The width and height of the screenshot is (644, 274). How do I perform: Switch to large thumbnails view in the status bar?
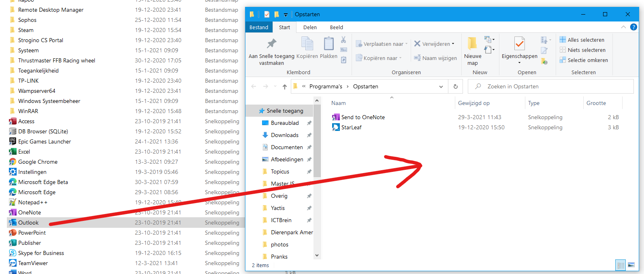click(x=631, y=265)
